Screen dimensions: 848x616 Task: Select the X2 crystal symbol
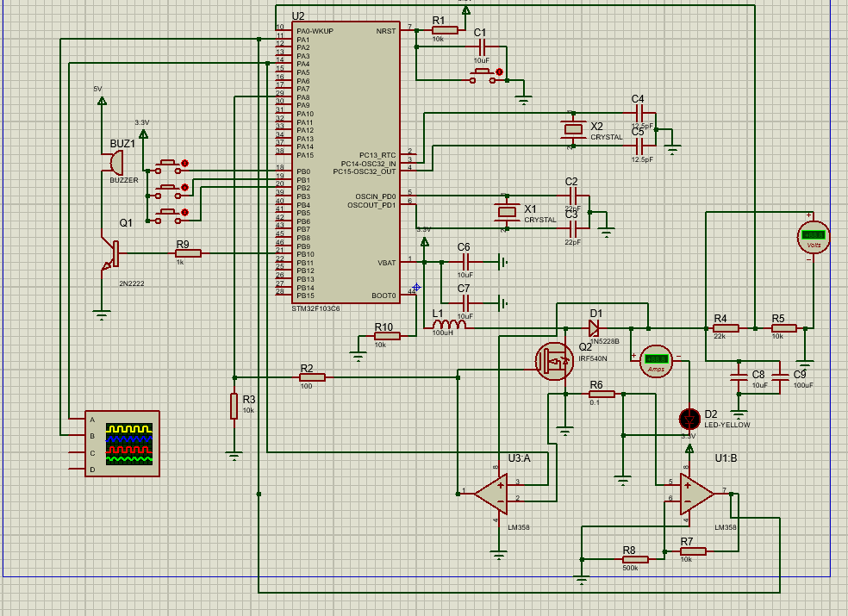point(573,129)
